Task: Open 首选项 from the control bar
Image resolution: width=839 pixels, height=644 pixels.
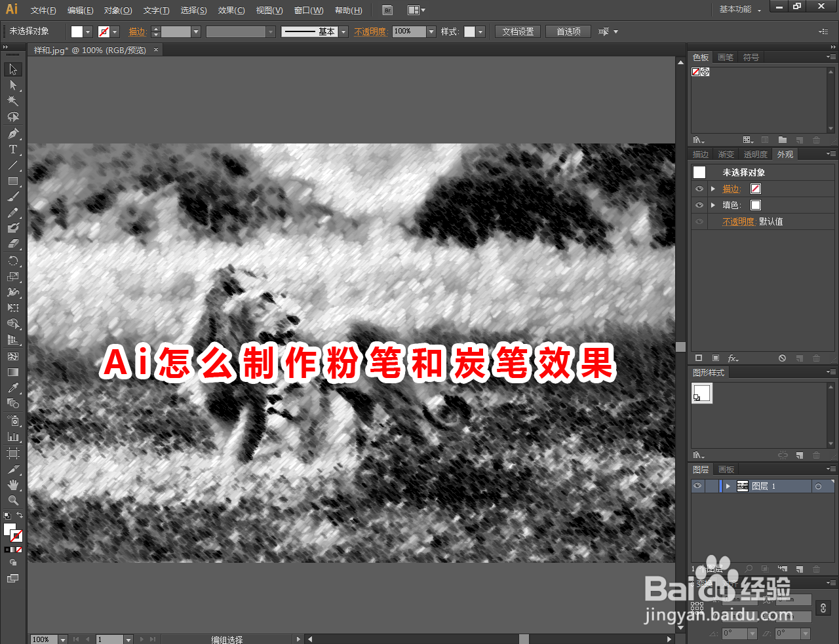Action: pyautogui.click(x=568, y=31)
